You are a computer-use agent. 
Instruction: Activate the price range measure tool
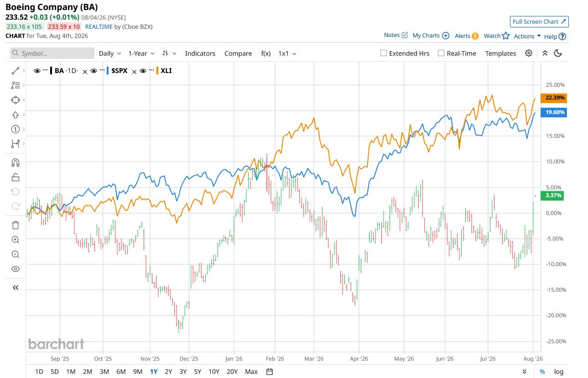tap(16, 144)
